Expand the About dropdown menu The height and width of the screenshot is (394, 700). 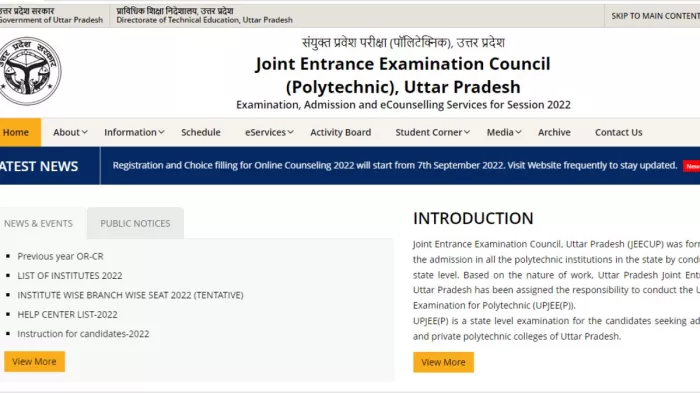point(70,133)
